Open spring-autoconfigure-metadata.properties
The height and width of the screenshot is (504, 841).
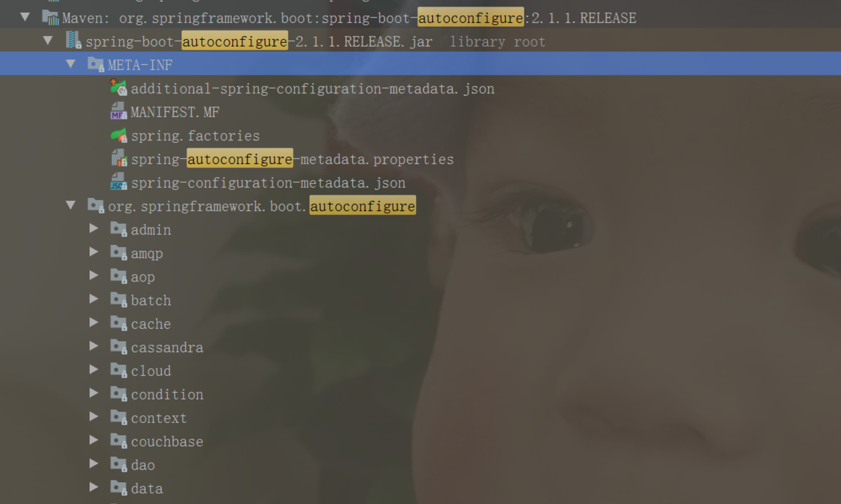click(292, 159)
